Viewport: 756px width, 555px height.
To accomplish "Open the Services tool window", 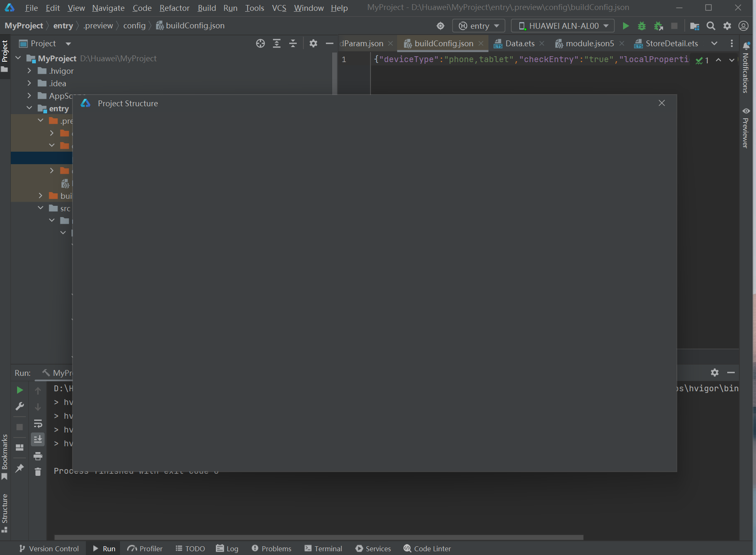I will [x=373, y=548].
